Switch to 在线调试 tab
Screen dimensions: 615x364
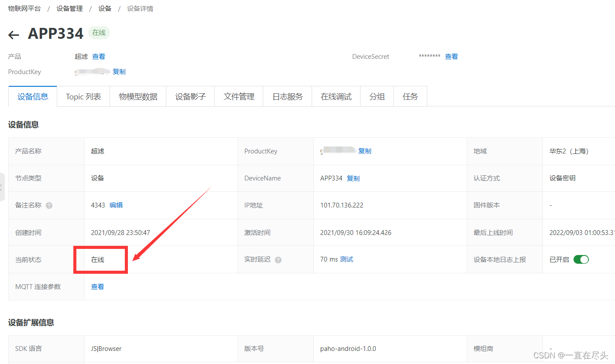coord(336,96)
